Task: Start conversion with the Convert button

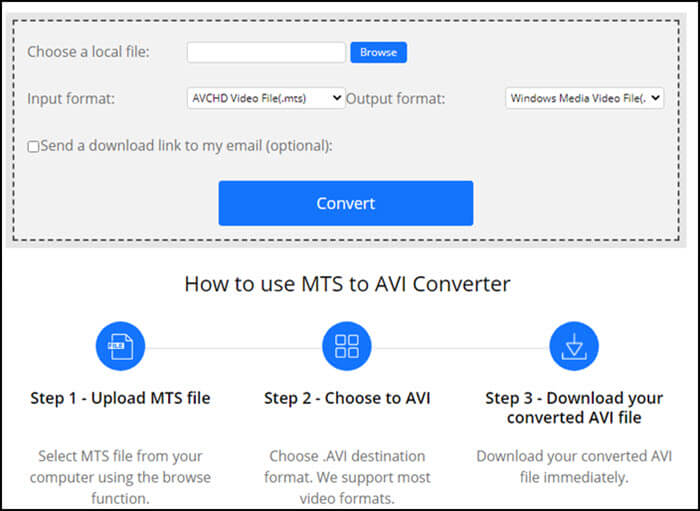Action: (345, 203)
